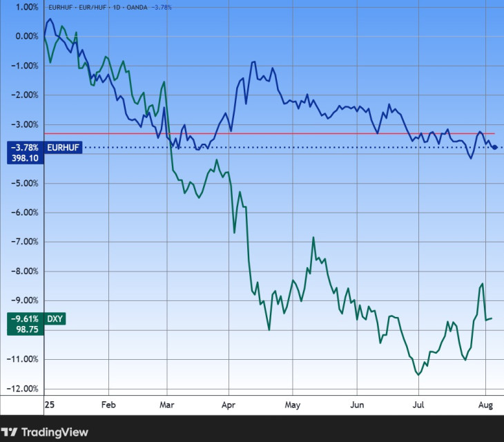Click the Jul label on time axis
The image size is (504, 442).
coord(418,405)
